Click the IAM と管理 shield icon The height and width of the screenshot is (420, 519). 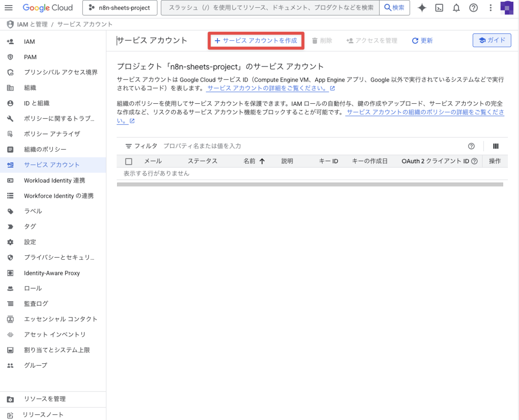click(x=10, y=24)
